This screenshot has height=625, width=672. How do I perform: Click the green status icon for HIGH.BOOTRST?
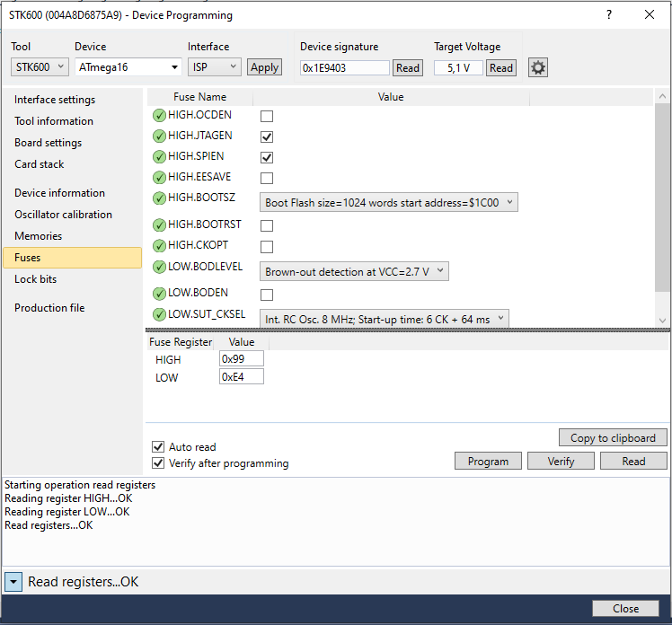pyautogui.click(x=159, y=224)
